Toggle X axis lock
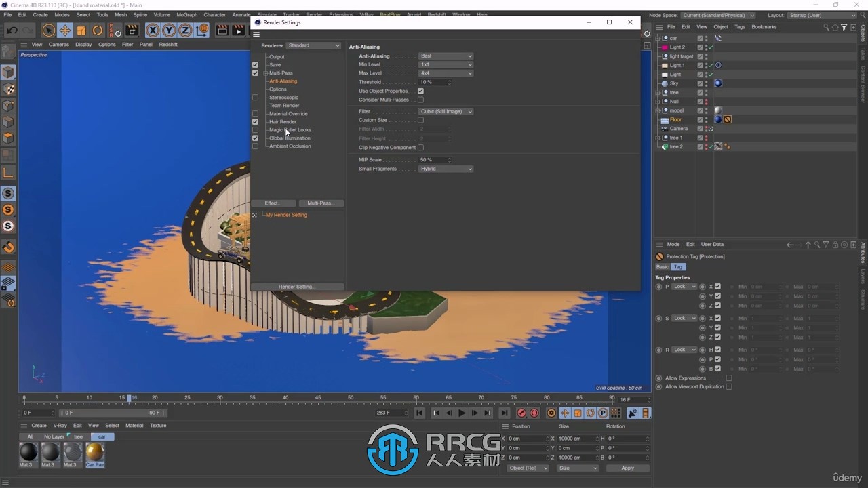The width and height of the screenshot is (868, 488). (153, 30)
